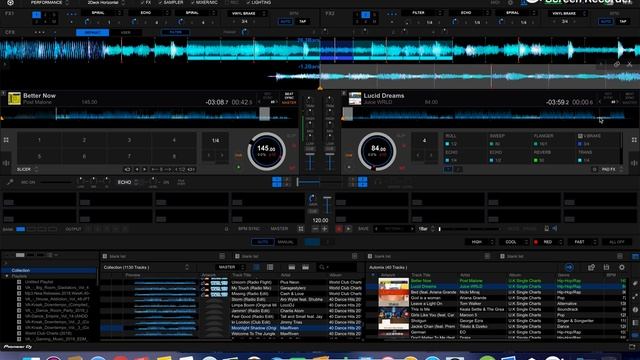Screen dimensions: 640x360
Task: Open the 2Deck Horizontal layout dropdown
Action: pyautogui.click(x=105, y=2)
